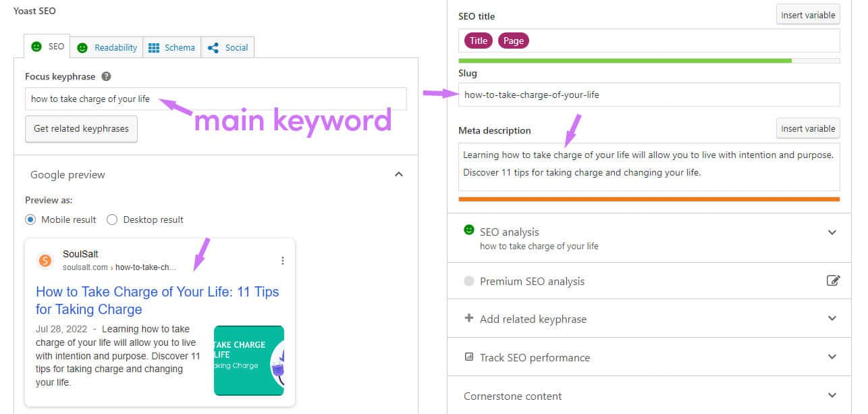Image resolution: width=868 pixels, height=414 pixels.
Task: Expand the Cornerstone content section
Action: (832, 396)
